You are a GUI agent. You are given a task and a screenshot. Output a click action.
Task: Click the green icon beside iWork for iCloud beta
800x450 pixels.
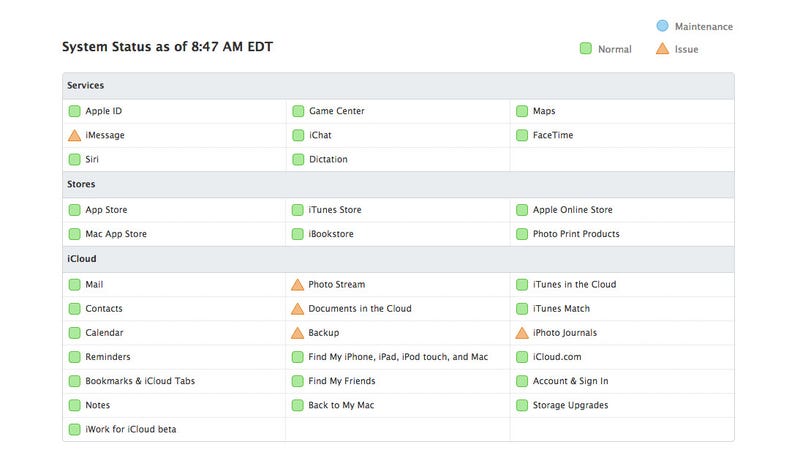pyautogui.click(x=74, y=429)
